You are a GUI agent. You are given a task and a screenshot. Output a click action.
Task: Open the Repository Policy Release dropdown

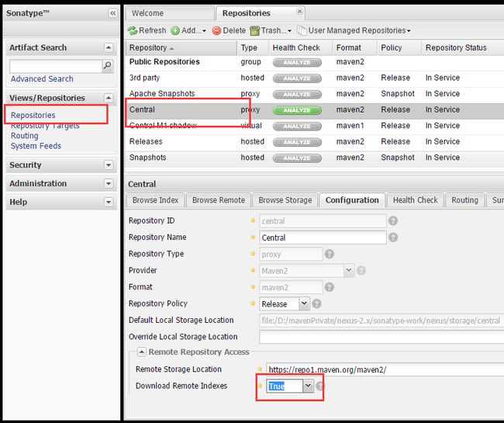click(304, 303)
